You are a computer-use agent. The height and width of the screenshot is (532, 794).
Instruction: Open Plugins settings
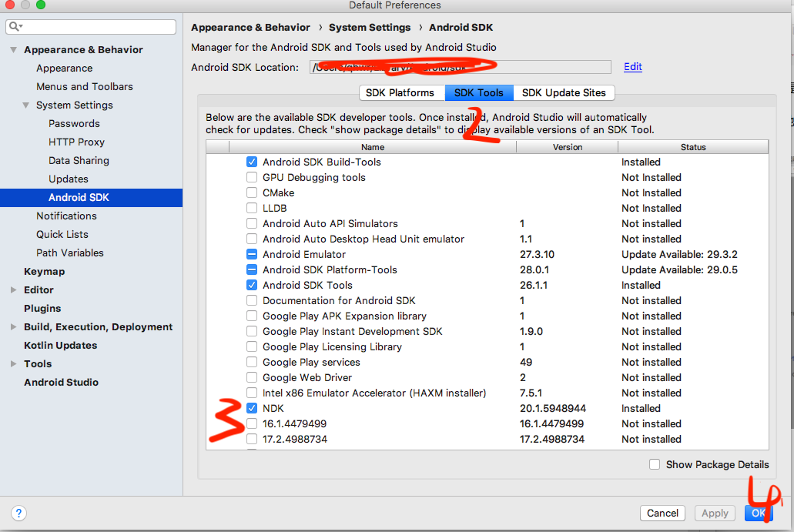pos(42,308)
